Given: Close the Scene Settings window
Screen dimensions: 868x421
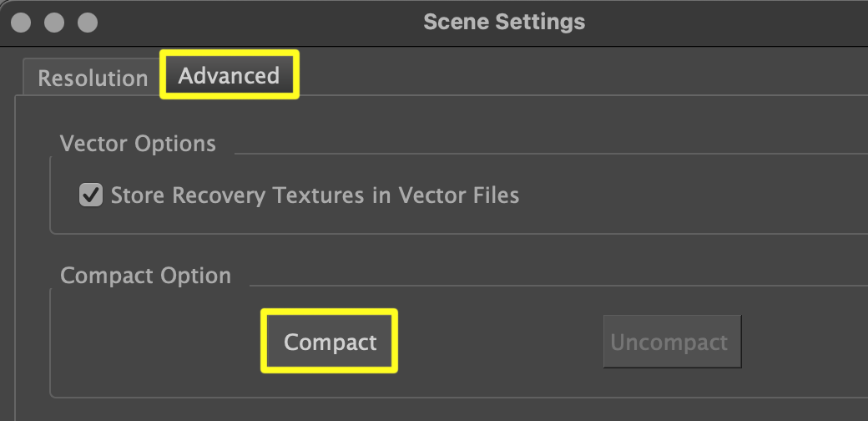Looking at the screenshot, I should (22, 22).
